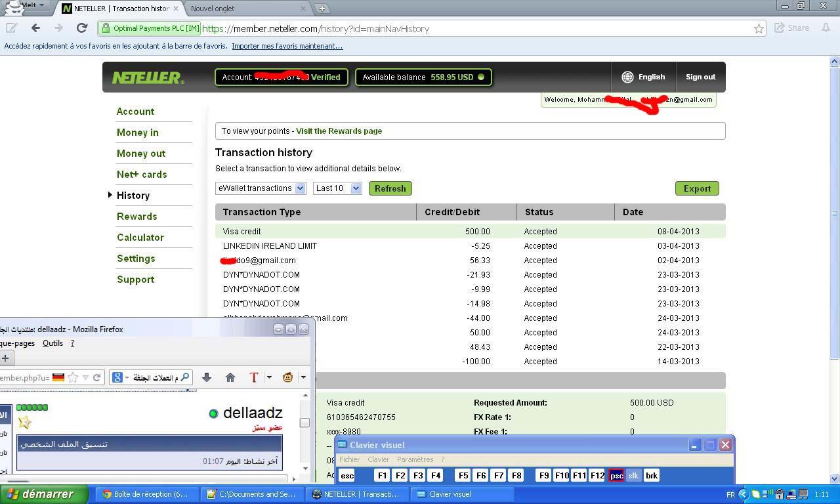Open Settings in sidebar

(136, 259)
